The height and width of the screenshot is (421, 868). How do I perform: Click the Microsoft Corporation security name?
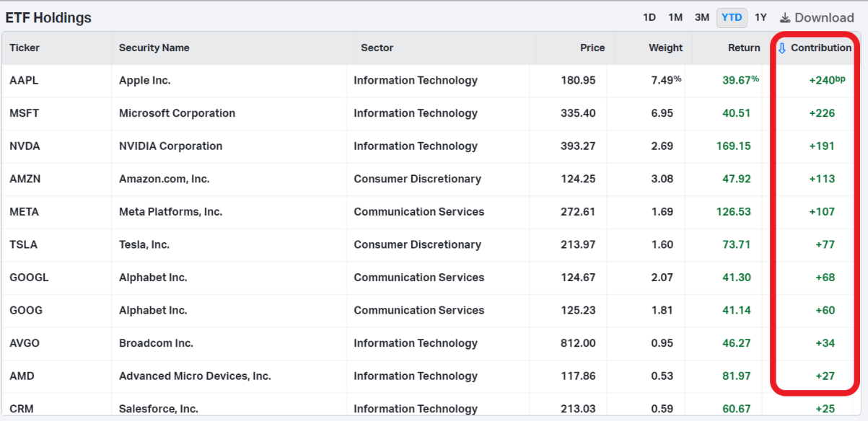tap(177, 113)
